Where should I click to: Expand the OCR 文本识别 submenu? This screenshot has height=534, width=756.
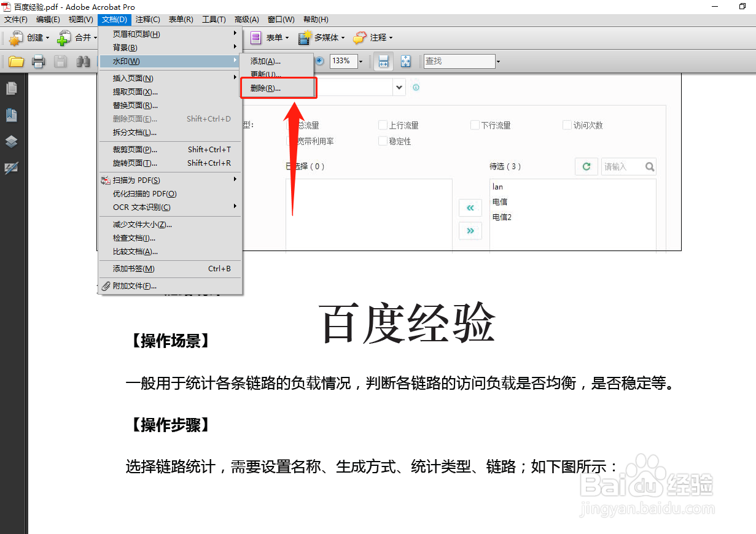[170, 207]
